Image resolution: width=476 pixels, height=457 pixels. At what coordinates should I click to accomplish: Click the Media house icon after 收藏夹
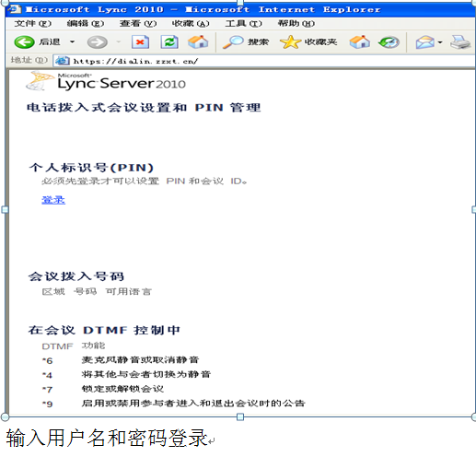360,42
